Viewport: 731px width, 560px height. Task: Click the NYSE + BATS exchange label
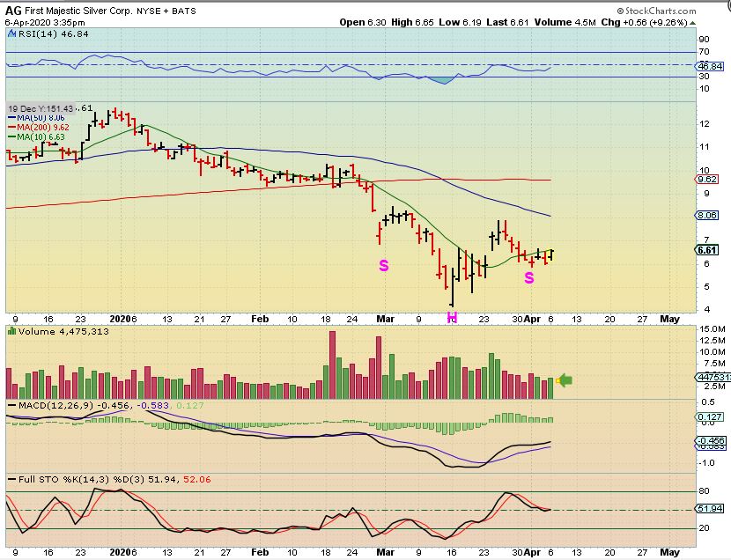click(166, 11)
